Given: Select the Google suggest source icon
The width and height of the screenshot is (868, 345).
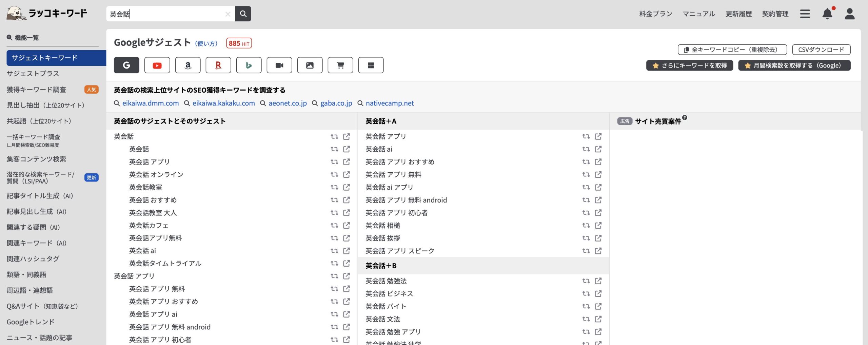Looking at the screenshot, I should (126, 65).
